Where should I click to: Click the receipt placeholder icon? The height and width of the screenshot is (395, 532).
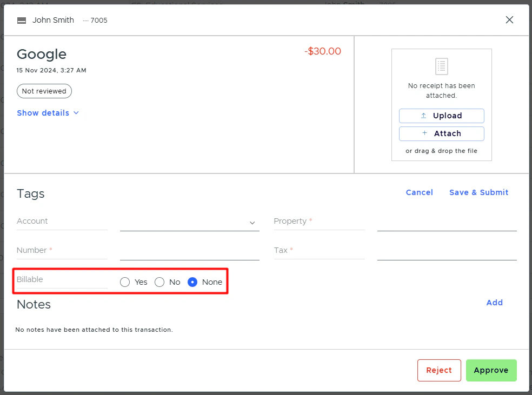[x=441, y=66]
